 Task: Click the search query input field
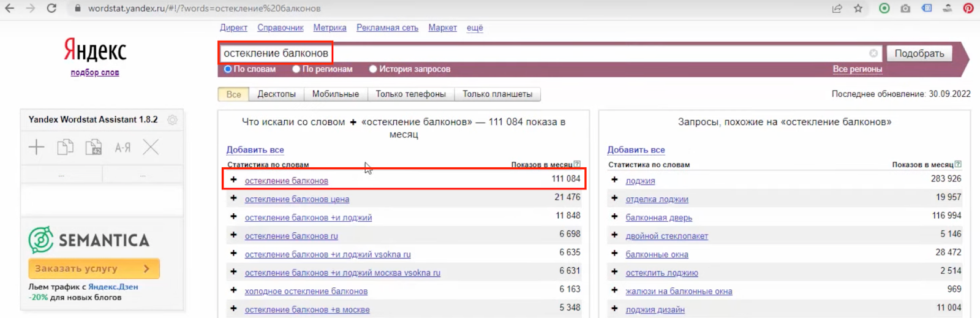tap(551, 53)
